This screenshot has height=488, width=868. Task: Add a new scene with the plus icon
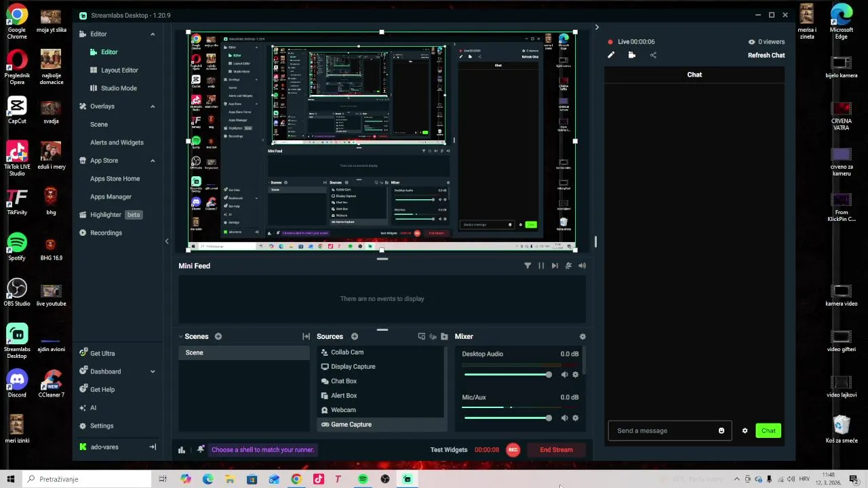pyautogui.click(x=218, y=336)
